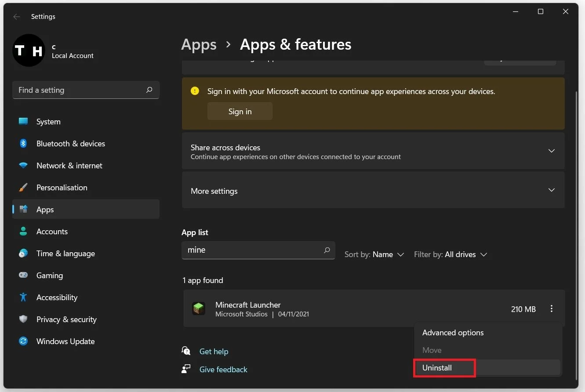The image size is (585, 392).
Task: Click the Give feedback link
Action: pyautogui.click(x=223, y=370)
